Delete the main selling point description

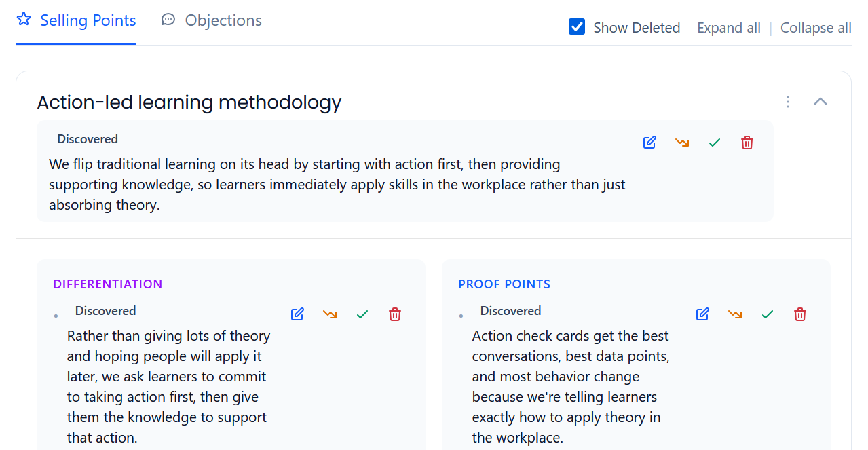pyautogui.click(x=747, y=143)
